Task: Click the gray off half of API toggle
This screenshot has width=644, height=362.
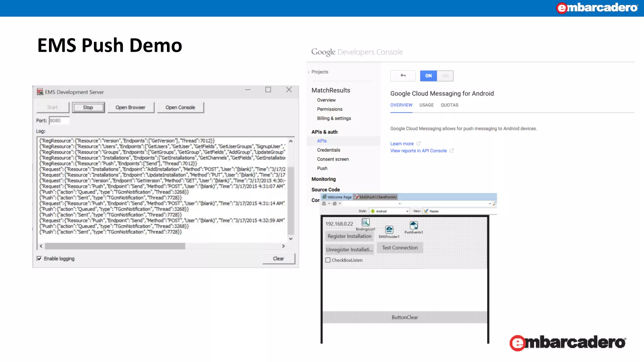Action: 445,76
